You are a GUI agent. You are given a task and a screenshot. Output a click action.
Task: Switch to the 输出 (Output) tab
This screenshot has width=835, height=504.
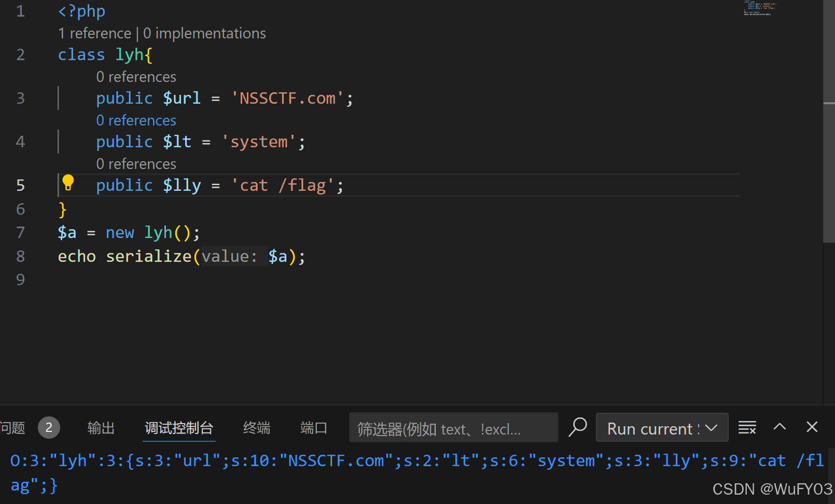point(101,428)
